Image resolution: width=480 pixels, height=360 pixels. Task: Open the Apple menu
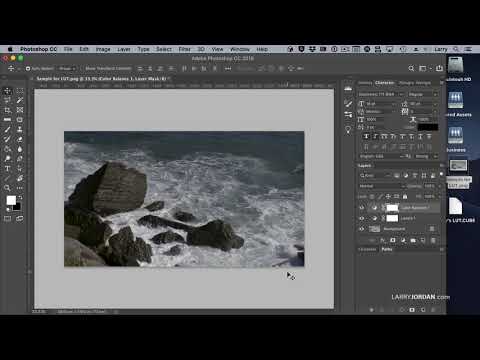pos(10,49)
